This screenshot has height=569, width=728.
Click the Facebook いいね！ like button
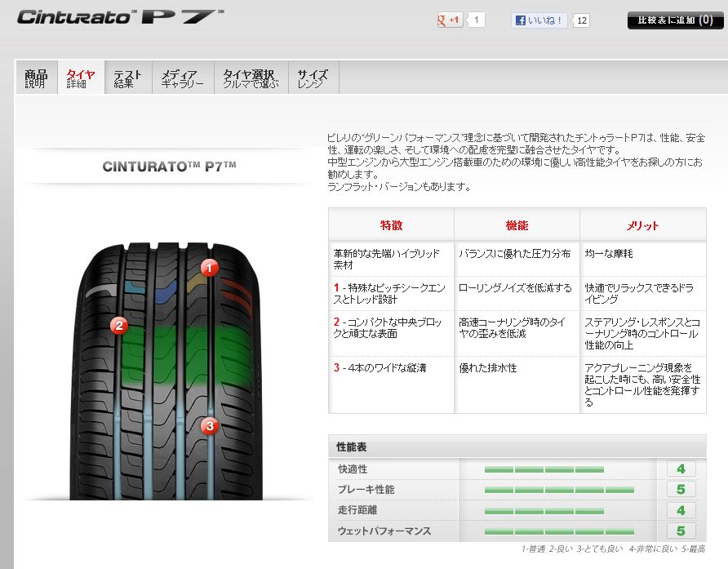click(x=539, y=20)
